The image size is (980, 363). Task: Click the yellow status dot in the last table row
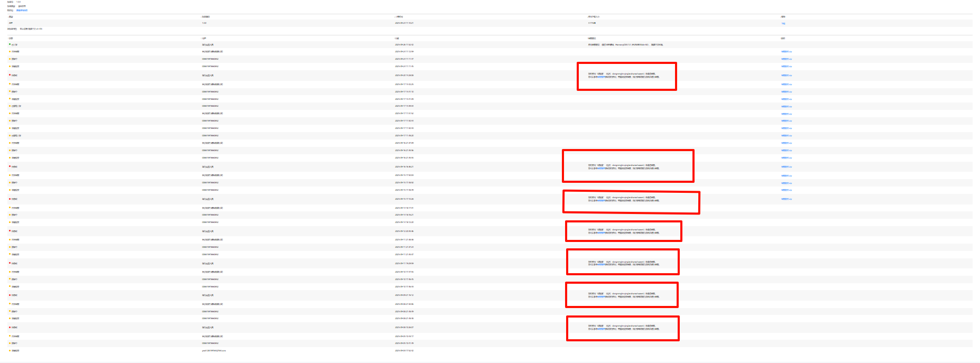pyautogui.click(x=10, y=350)
